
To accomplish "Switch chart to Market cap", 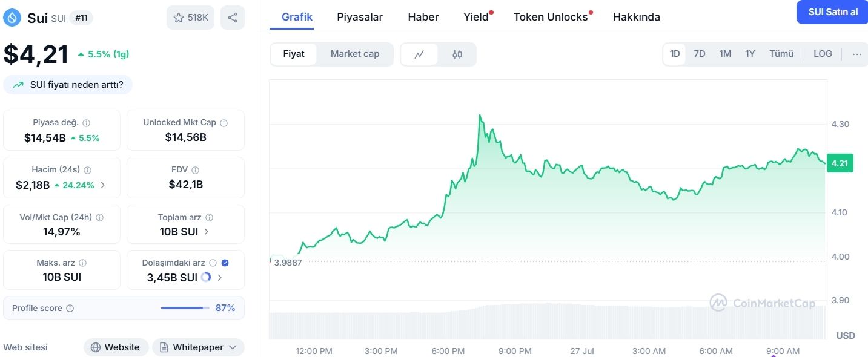I will [355, 54].
